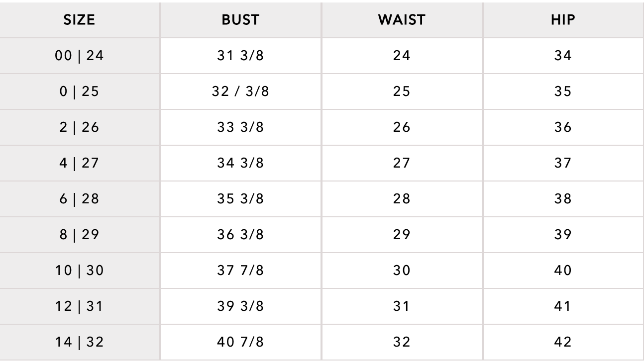
Task: Click the HIP column header
Action: (563, 20)
